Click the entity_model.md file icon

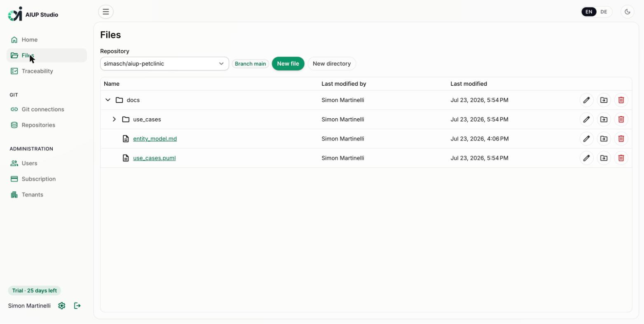coord(126,139)
